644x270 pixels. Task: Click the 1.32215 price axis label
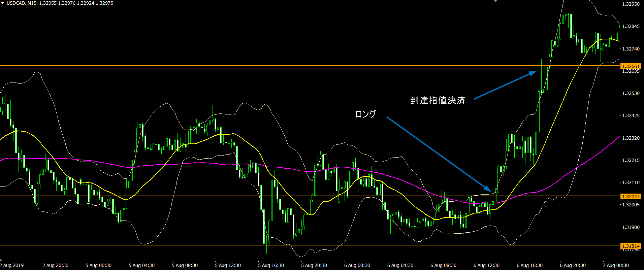(631, 160)
